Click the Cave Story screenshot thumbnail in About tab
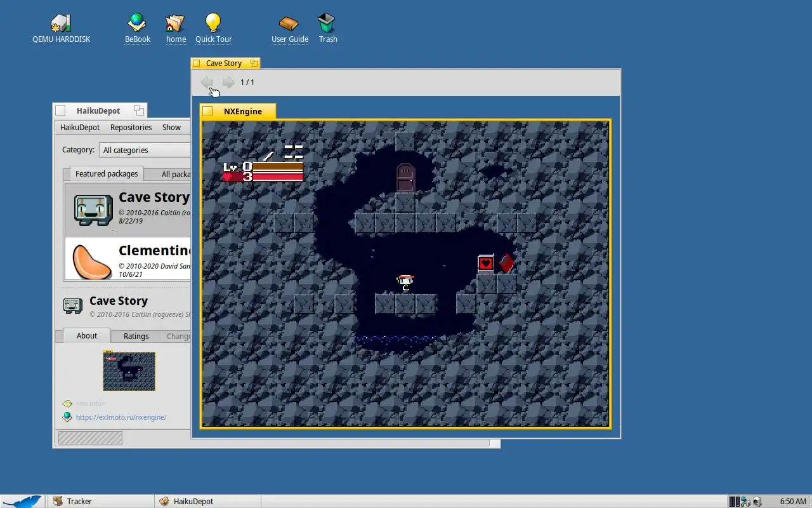The width and height of the screenshot is (812, 508). click(129, 371)
